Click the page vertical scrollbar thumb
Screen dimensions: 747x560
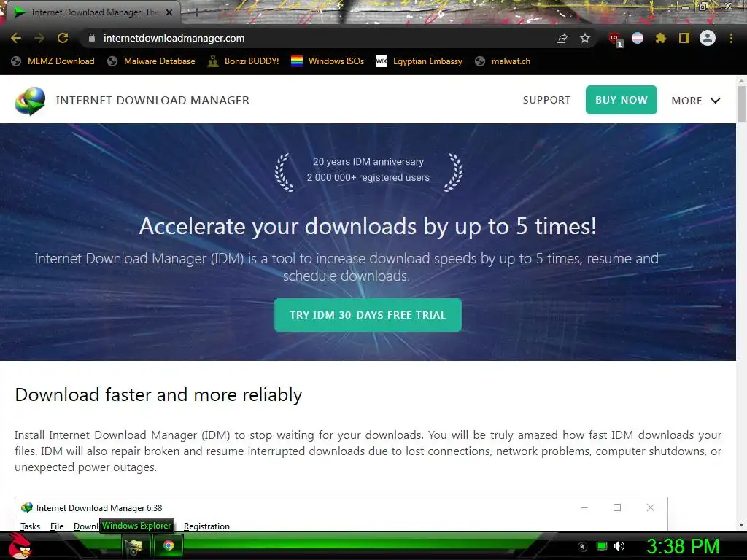pos(741,104)
